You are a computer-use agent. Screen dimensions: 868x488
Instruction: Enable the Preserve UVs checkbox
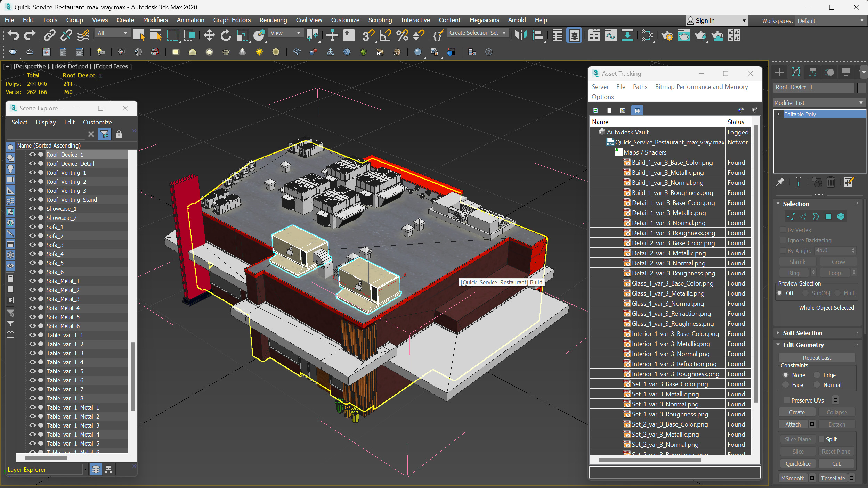pyautogui.click(x=787, y=400)
